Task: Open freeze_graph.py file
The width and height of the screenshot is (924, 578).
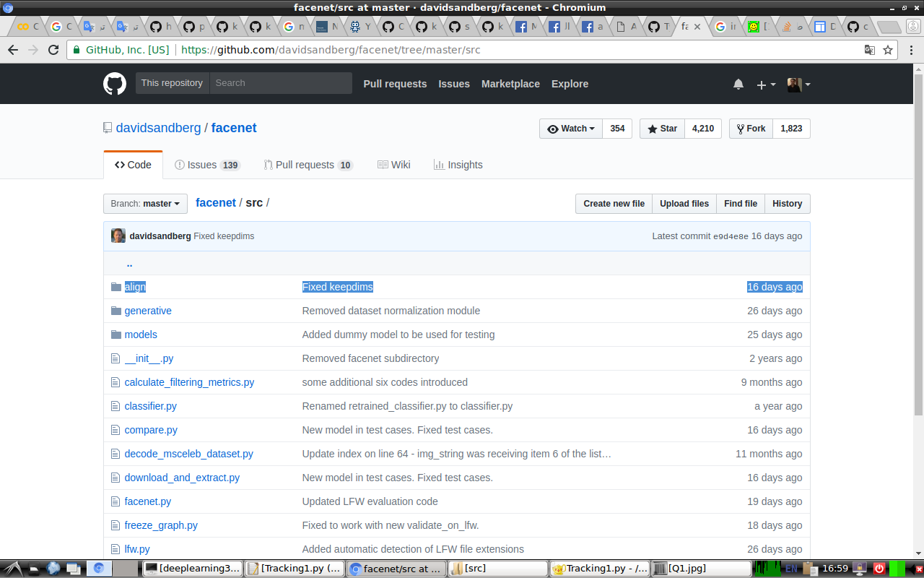Action: point(161,525)
